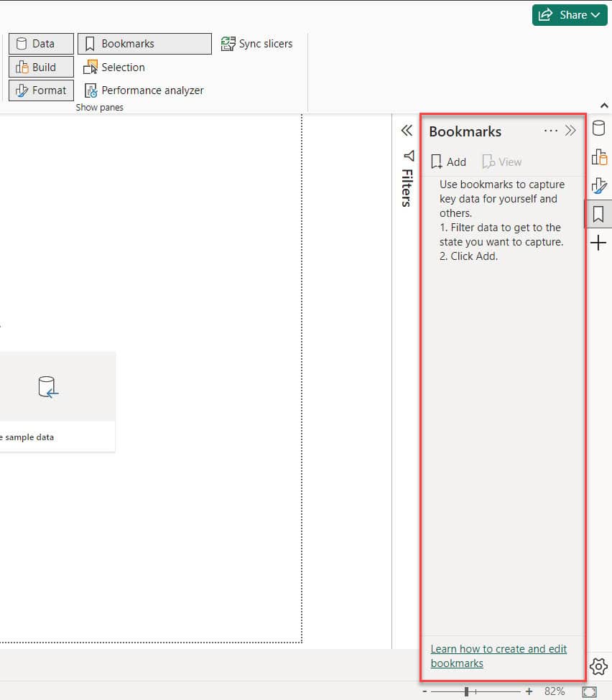Open Build visual icon in side rail
Viewport: 612px width, 700px height.
coord(598,157)
